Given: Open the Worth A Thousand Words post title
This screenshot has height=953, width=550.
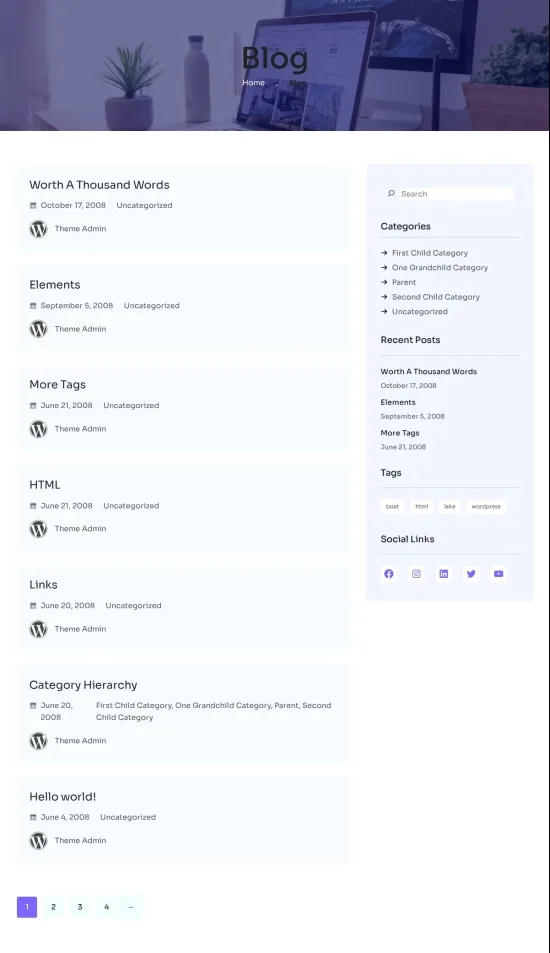Looking at the screenshot, I should pyautogui.click(x=100, y=185).
